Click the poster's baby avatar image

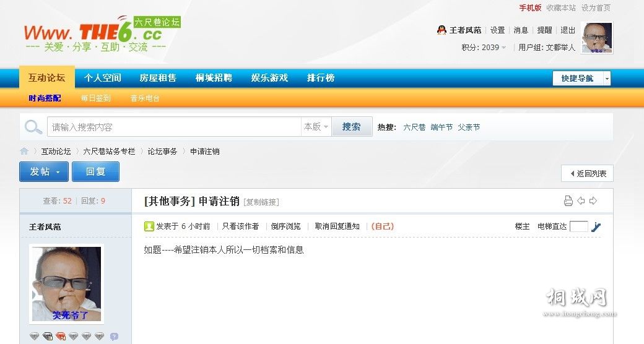(66, 284)
